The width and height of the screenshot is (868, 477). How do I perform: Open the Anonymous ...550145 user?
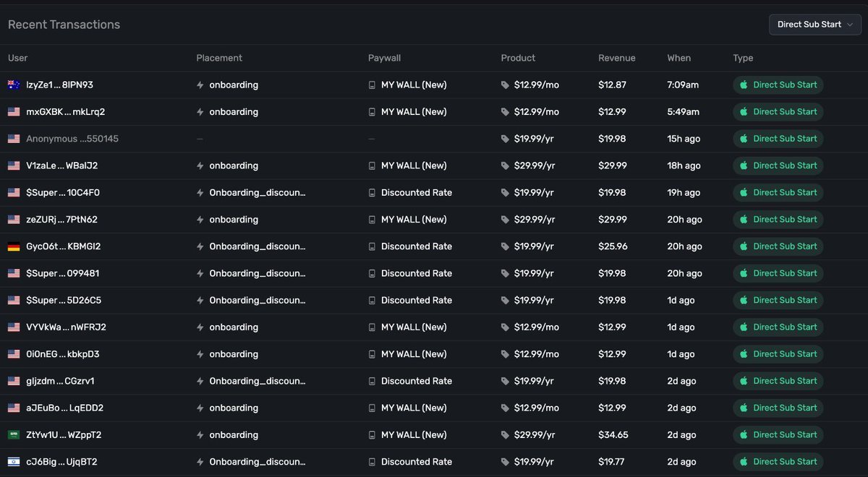tap(72, 139)
